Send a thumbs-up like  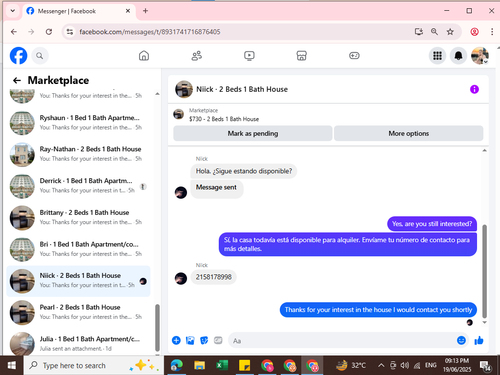(479, 340)
